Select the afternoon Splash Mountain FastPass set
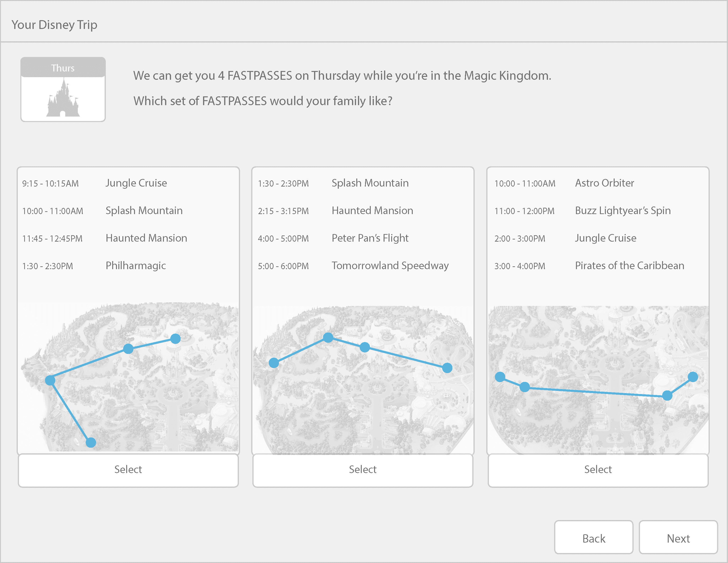Image resolution: width=728 pixels, height=563 pixels. pos(363,470)
